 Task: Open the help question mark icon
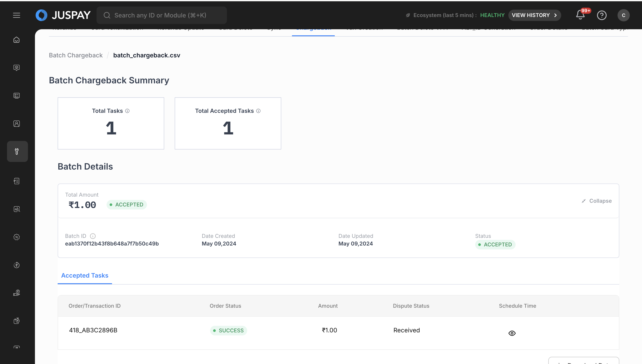[601, 15]
